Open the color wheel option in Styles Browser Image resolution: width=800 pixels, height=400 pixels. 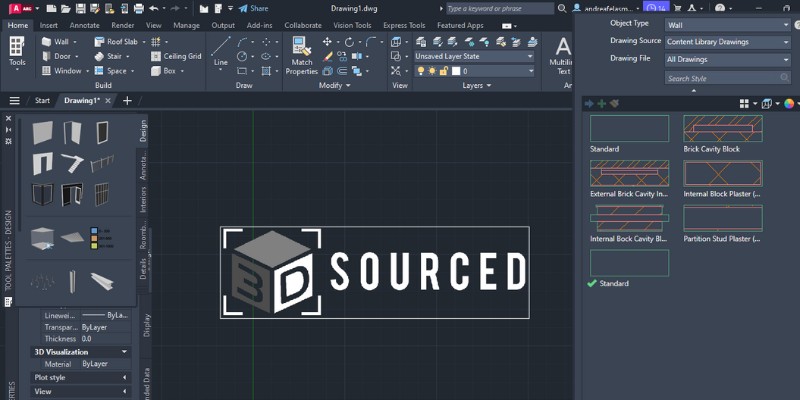point(789,104)
